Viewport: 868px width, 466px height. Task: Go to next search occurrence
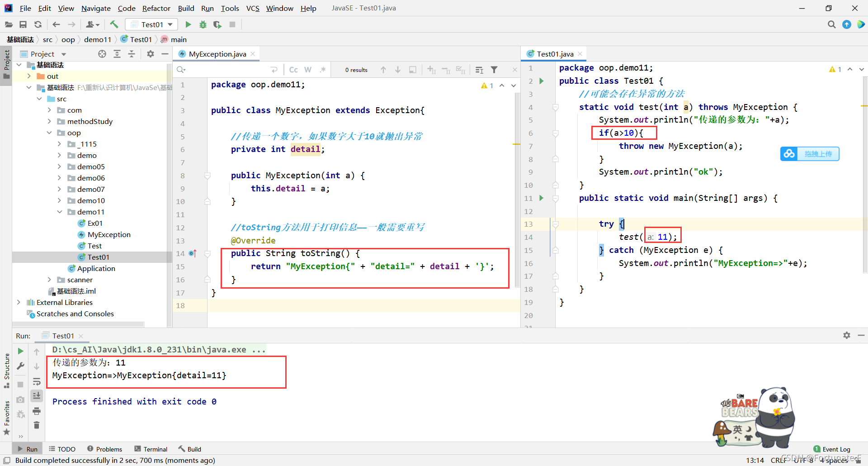[398, 70]
